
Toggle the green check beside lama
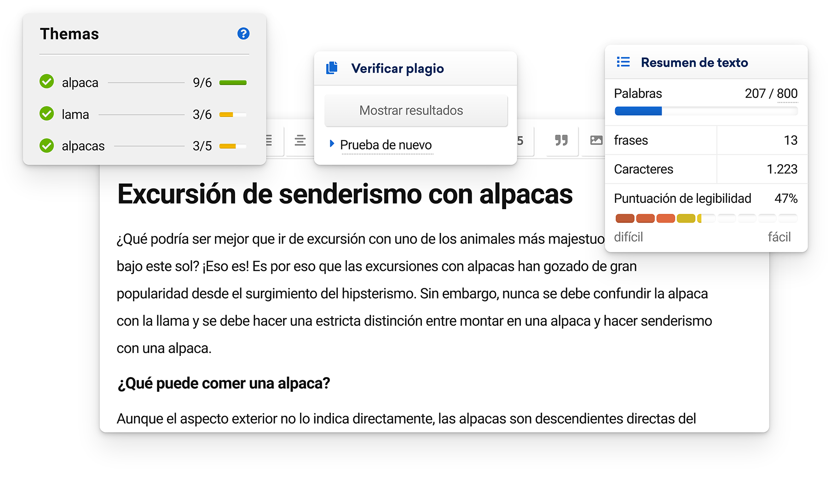pos(46,114)
